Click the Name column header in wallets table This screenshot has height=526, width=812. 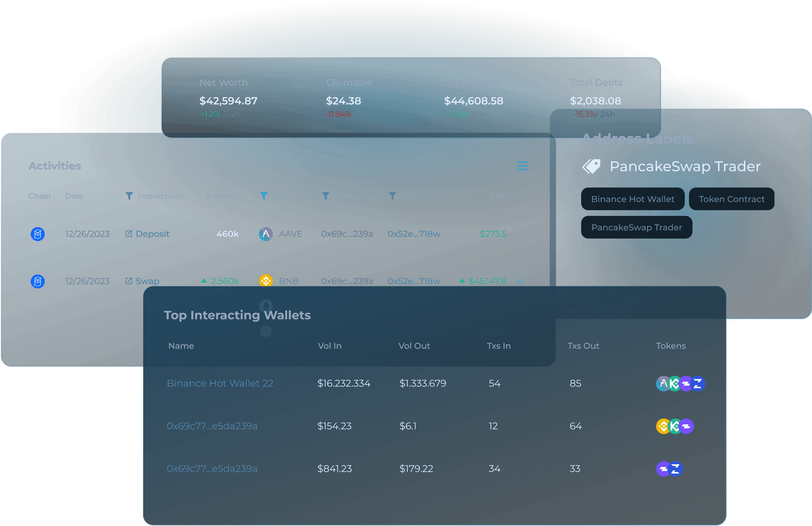click(x=181, y=346)
